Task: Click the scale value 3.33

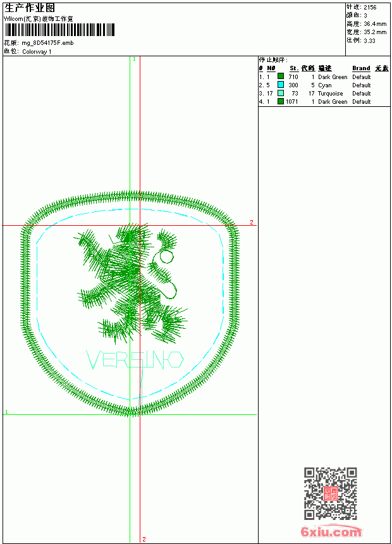Action: click(369, 40)
